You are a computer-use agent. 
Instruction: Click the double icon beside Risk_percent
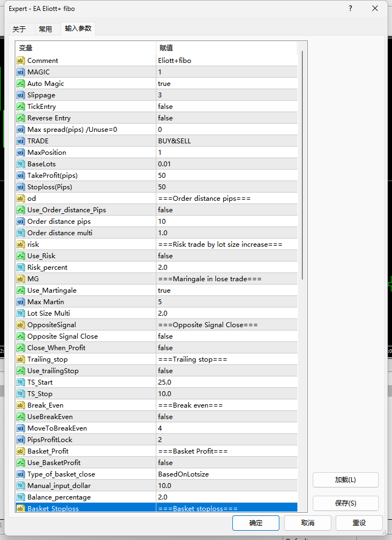click(x=21, y=267)
